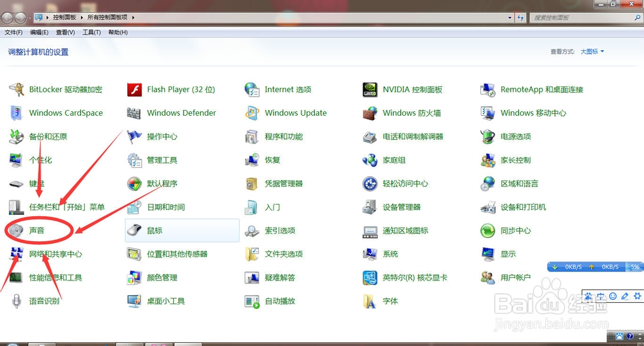
Task: Expand the 大图标 view mode dropdown
Action: (x=592, y=51)
